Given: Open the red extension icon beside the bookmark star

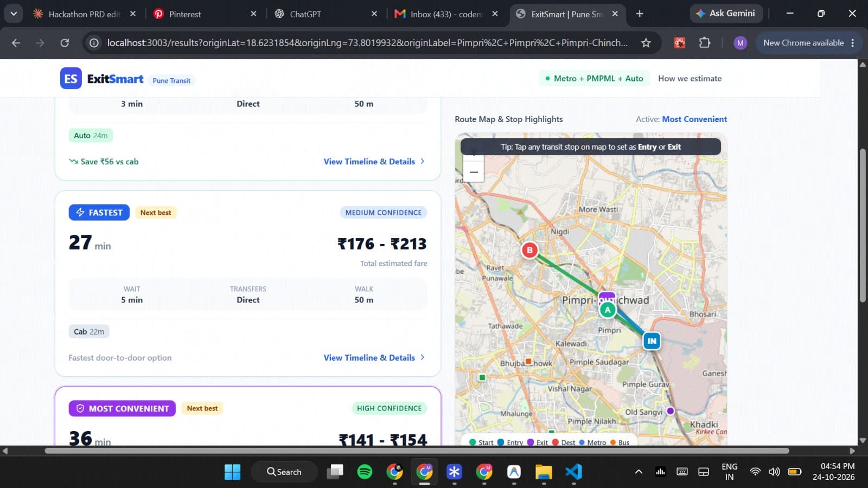Looking at the screenshot, I should point(679,43).
